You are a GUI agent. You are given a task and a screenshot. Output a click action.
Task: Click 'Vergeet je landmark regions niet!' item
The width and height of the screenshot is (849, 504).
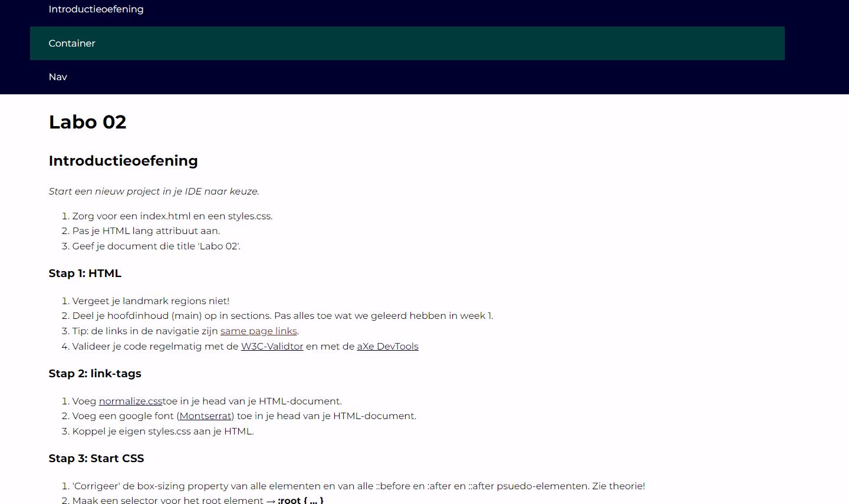click(151, 301)
